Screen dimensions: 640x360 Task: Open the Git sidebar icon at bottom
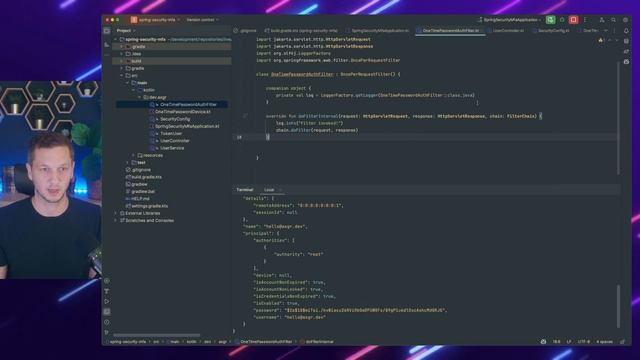[x=107, y=333]
